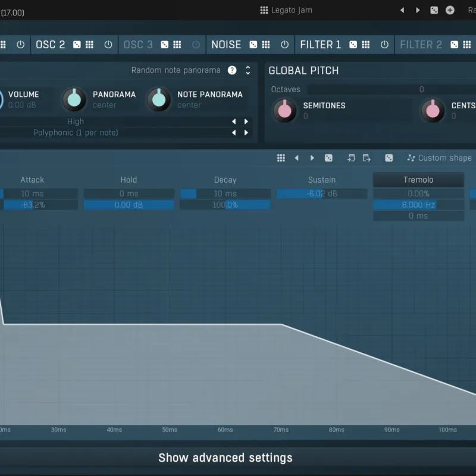Viewport: 476px width, 476px height.
Task: Open NOISE presets grid
Action: click(265, 45)
